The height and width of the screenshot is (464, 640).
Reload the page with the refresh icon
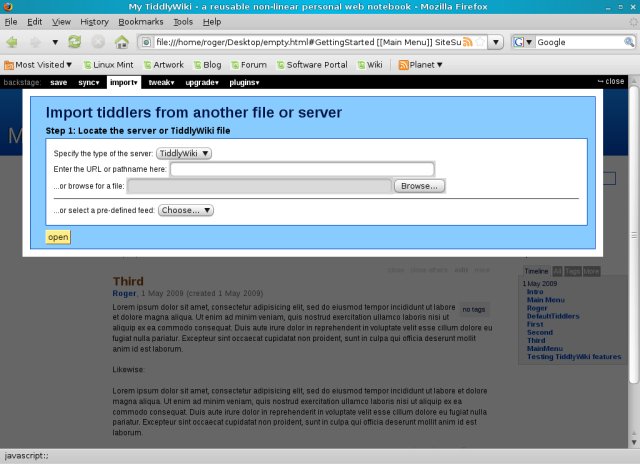pos(75,42)
